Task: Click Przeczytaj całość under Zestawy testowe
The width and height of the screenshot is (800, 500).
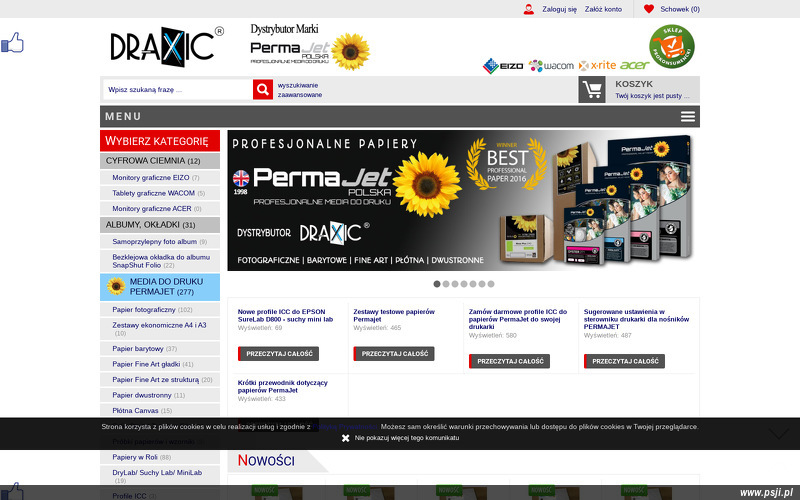Action: [x=394, y=354]
